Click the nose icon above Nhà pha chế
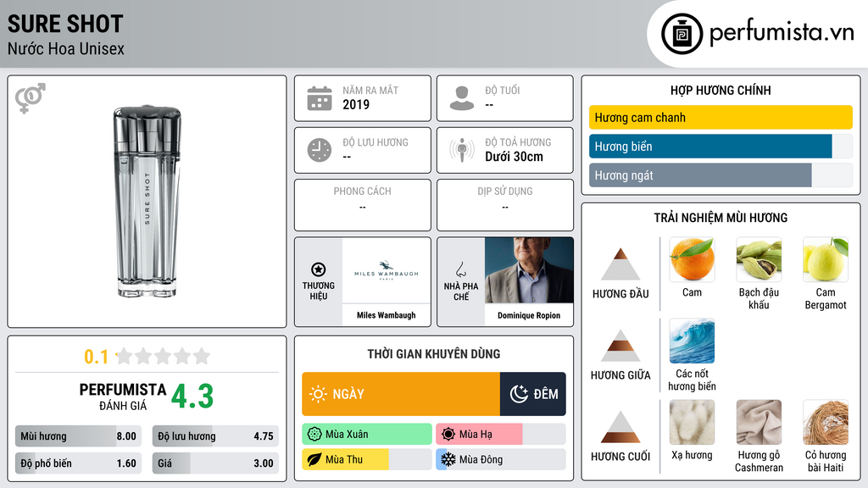 tap(460, 270)
